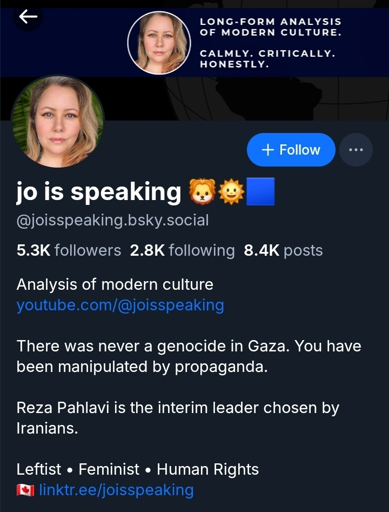Click the sun emoji in display name
389x512 pixels.
231,191
